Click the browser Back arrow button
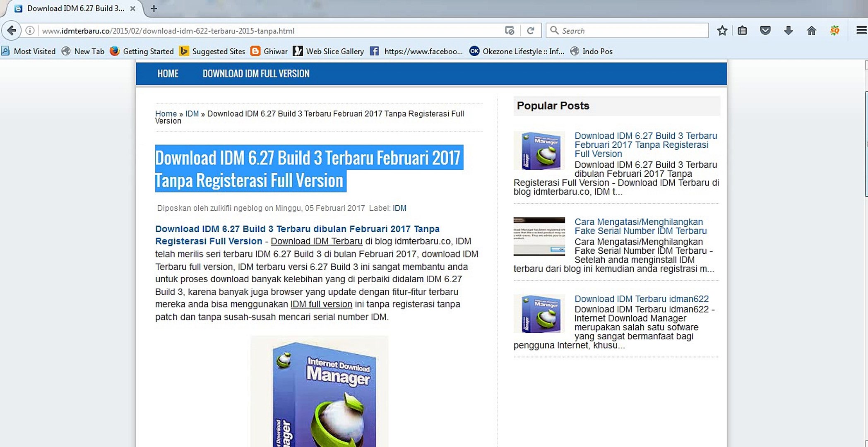 click(12, 31)
